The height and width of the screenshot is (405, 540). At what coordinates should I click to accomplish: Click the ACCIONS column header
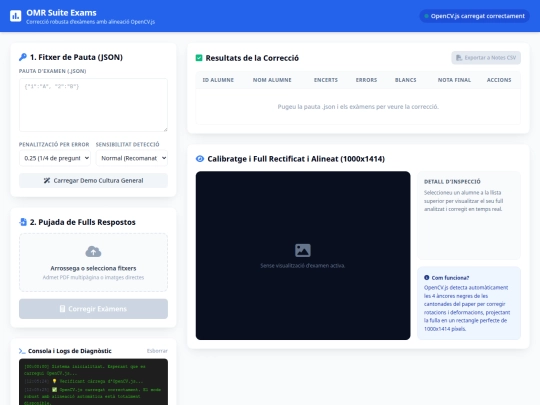pyautogui.click(x=499, y=80)
